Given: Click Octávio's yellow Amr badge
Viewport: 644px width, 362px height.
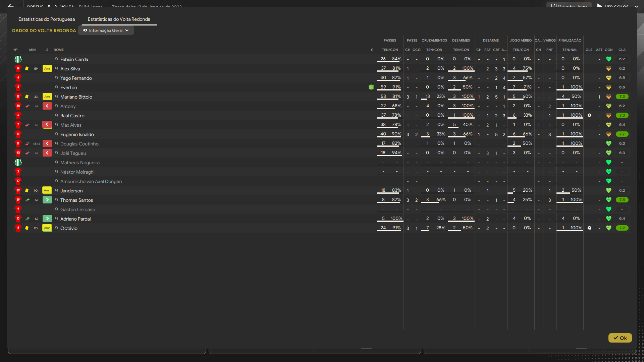Looking at the screenshot, I should coord(47,228).
